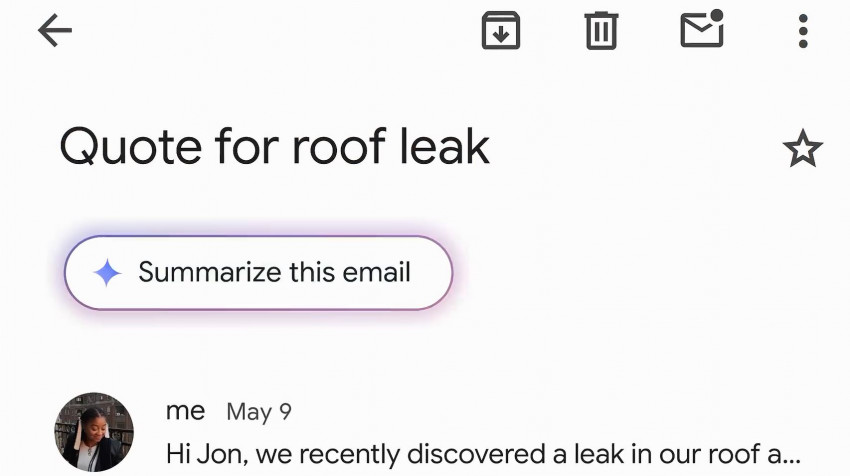Click the dot badge on the envelope icon

[x=716, y=15]
